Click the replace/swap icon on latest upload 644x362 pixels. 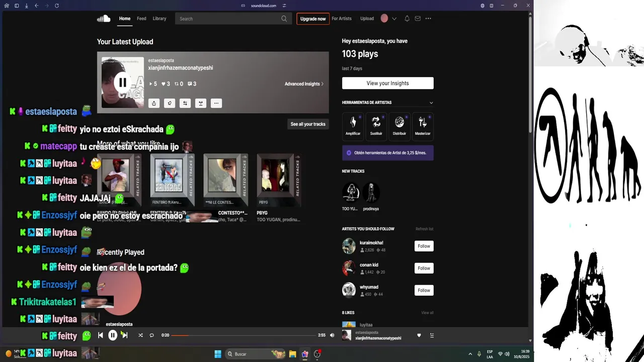tap(185, 103)
